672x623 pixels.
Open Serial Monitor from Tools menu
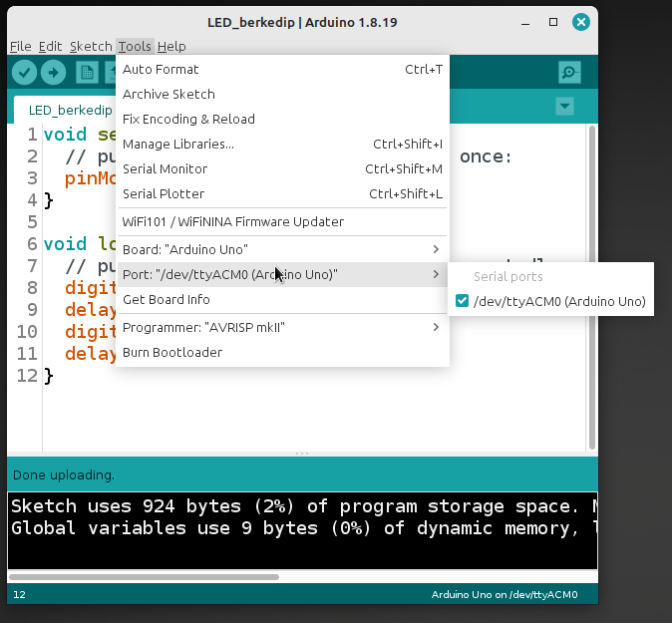[282, 168]
